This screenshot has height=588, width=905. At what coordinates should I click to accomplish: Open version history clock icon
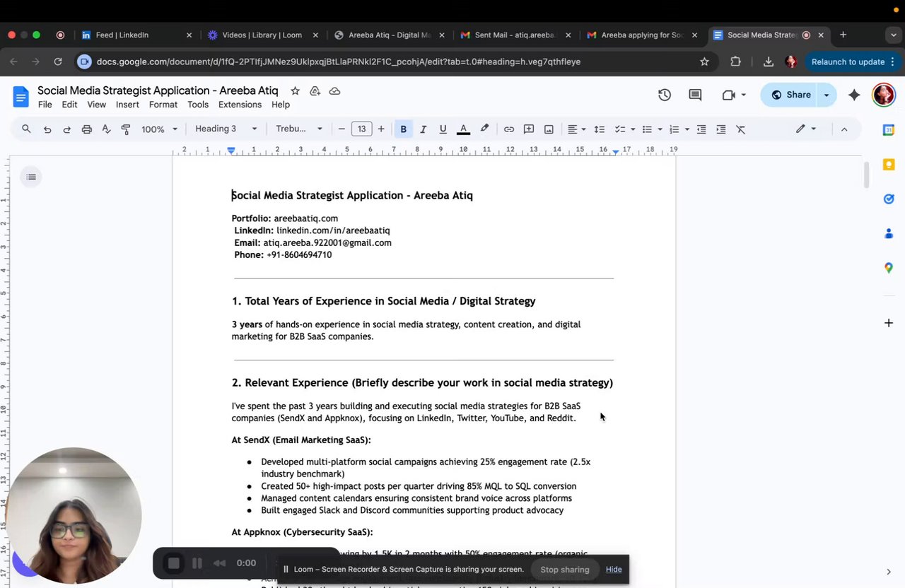(665, 95)
